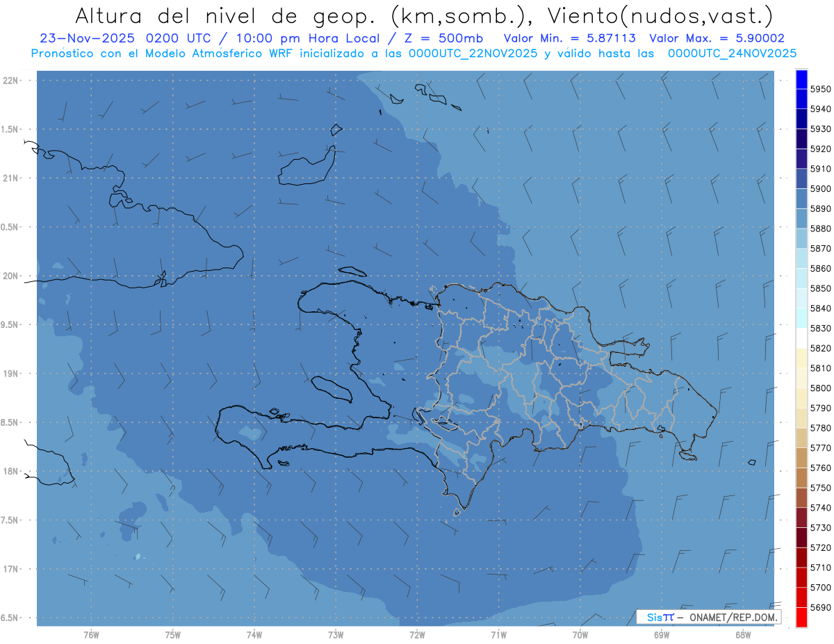Click the "5690" colorbar value
The height and width of the screenshot is (644, 834).
point(820,607)
